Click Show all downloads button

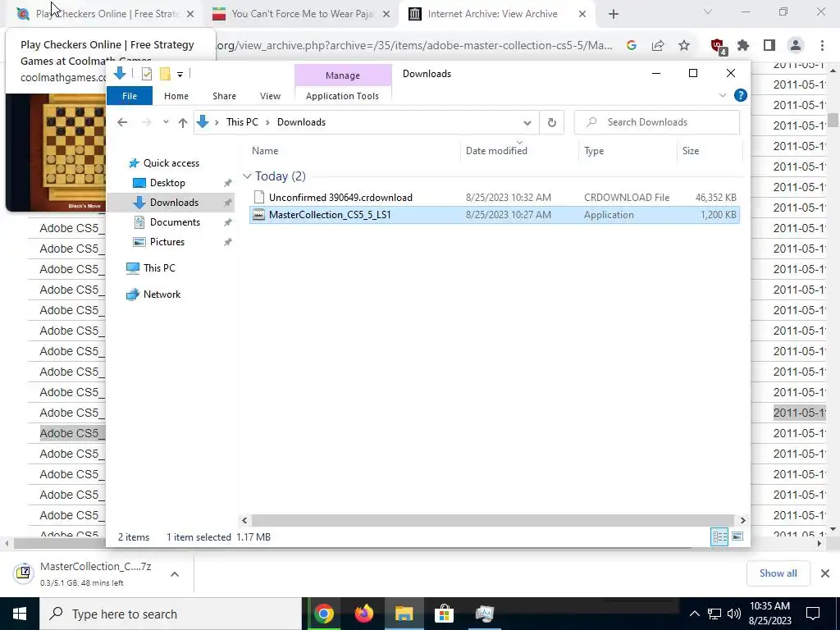point(778,573)
